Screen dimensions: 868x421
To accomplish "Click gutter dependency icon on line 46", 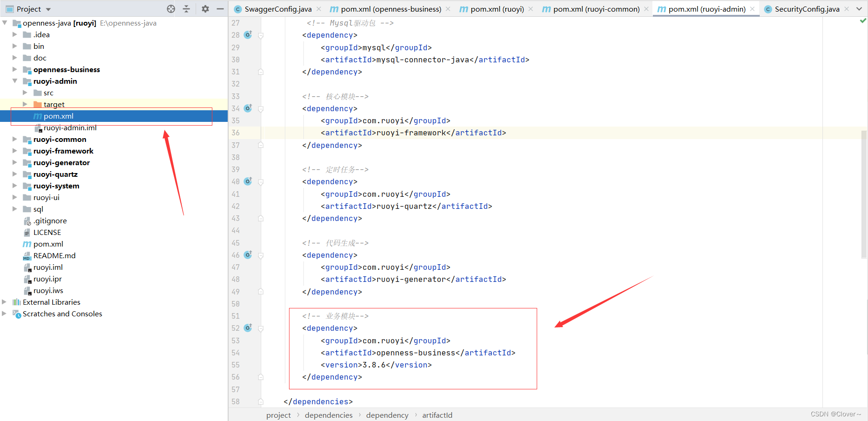I will 248,254.
